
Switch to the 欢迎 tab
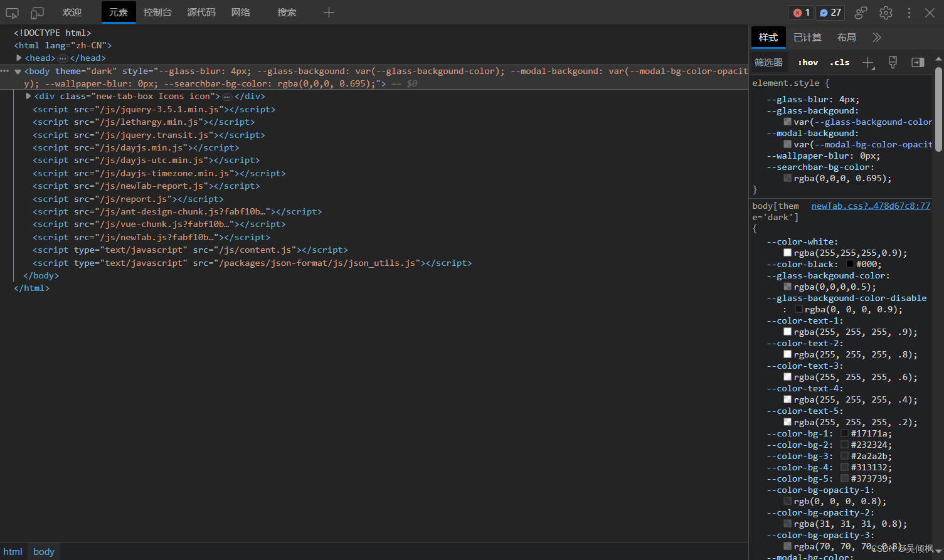click(72, 13)
